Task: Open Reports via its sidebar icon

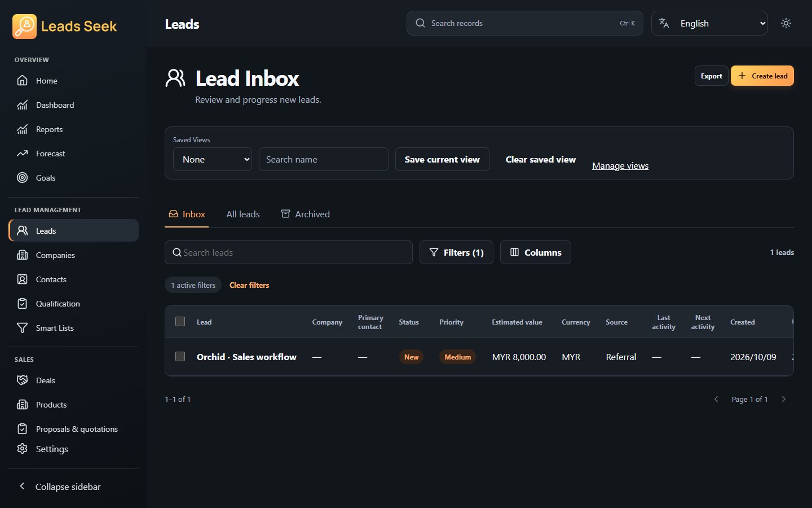Action: [22, 129]
